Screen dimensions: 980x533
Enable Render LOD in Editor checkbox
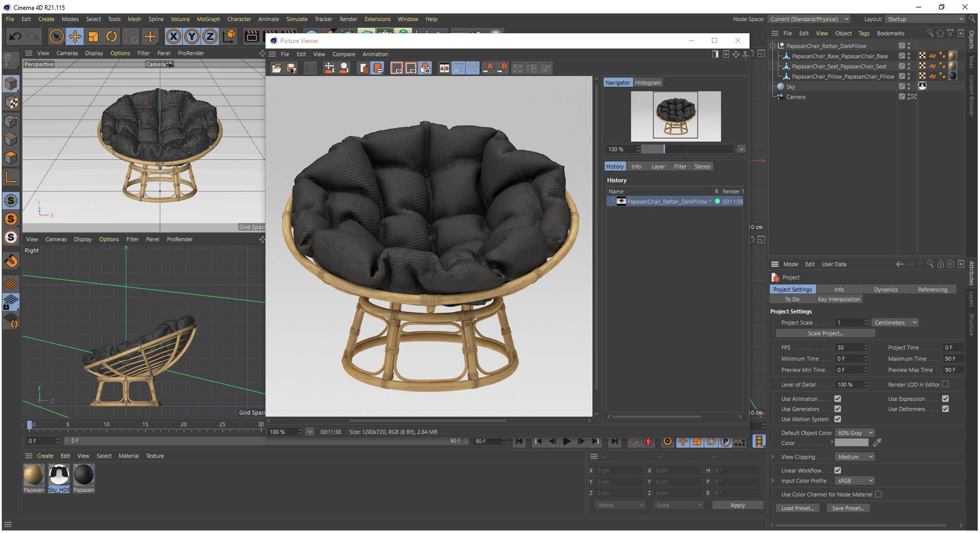(x=945, y=384)
